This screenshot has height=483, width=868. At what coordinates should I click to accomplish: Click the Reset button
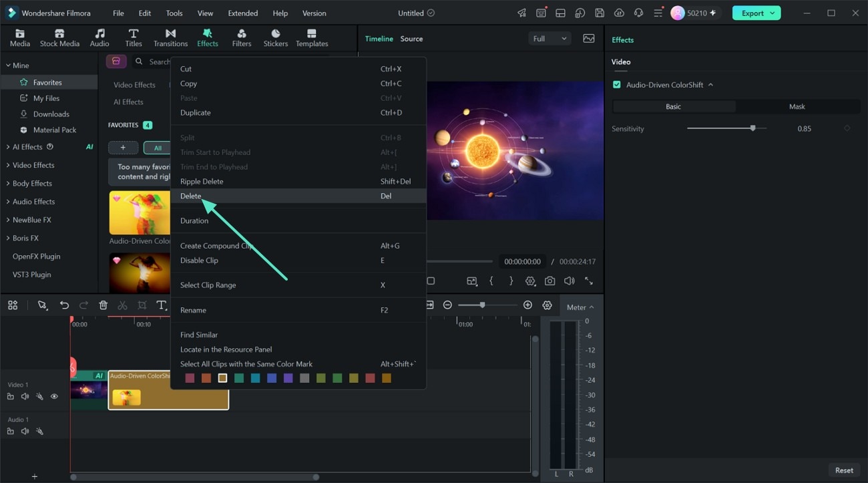tap(844, 470)
